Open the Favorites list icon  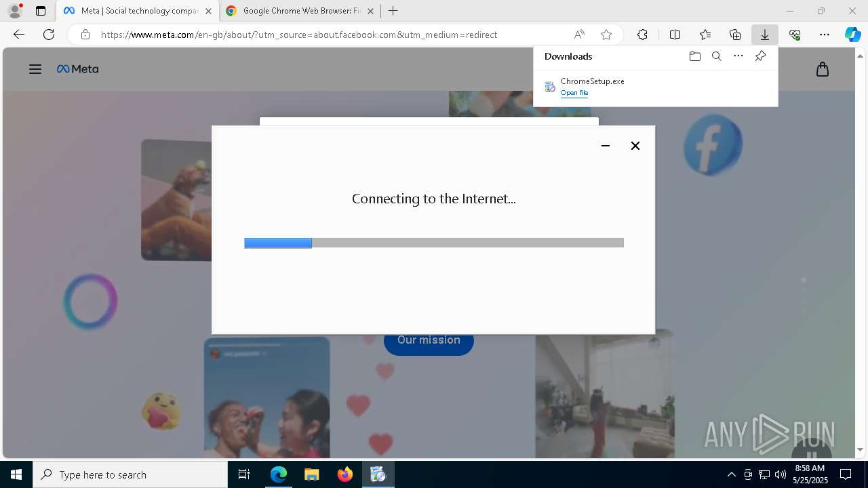(x=705, y=35)
